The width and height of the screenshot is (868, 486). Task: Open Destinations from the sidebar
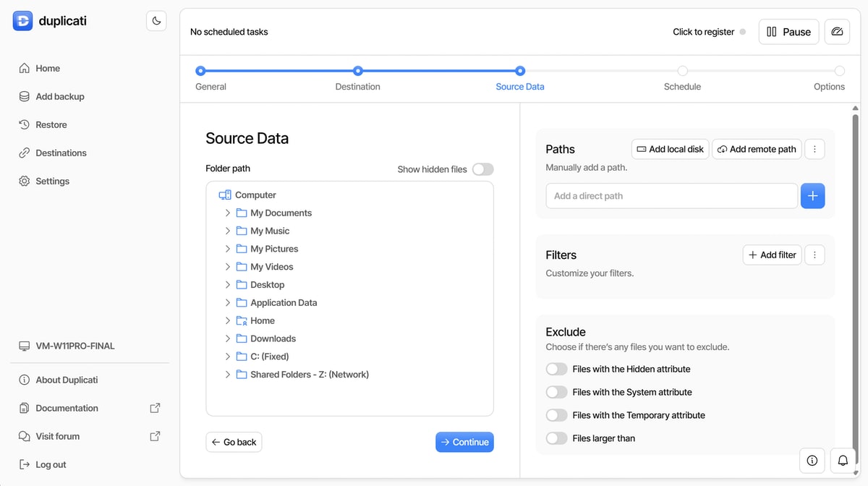62,153
